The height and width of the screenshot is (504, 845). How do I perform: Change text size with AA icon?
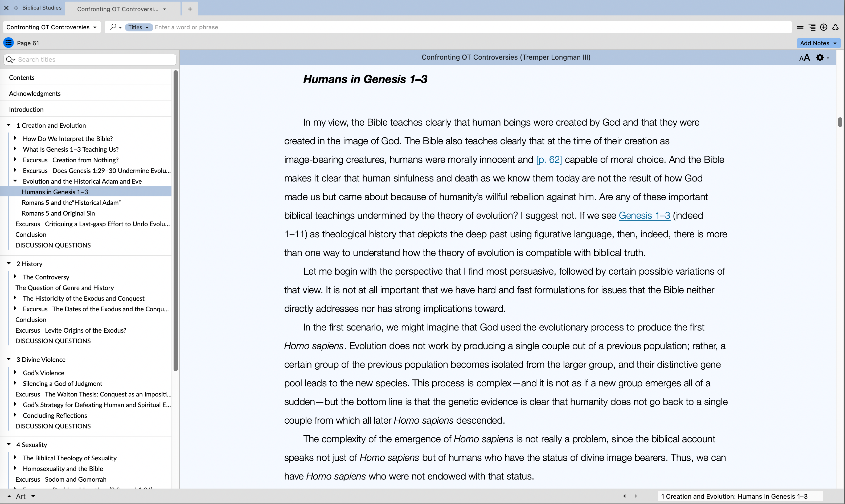805,58
